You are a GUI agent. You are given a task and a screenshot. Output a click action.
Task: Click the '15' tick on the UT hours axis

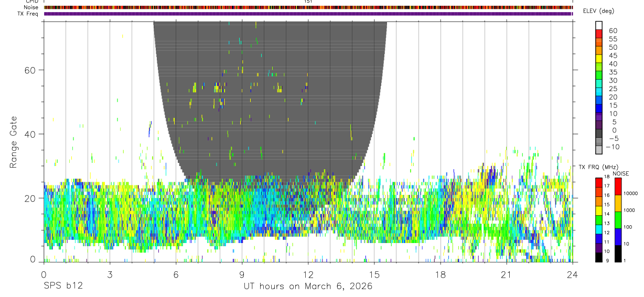(374, 274)
